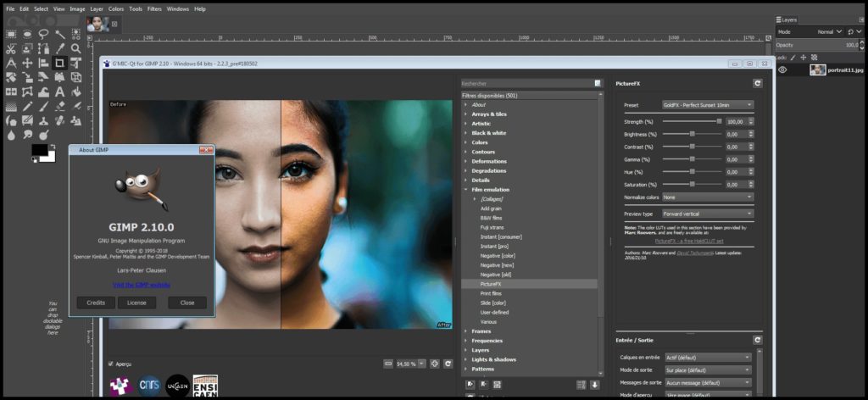This screenshot has height=400, width=868.
Task: Open the PictureFX free HaldCLUT set link
Action: [688, 242]
